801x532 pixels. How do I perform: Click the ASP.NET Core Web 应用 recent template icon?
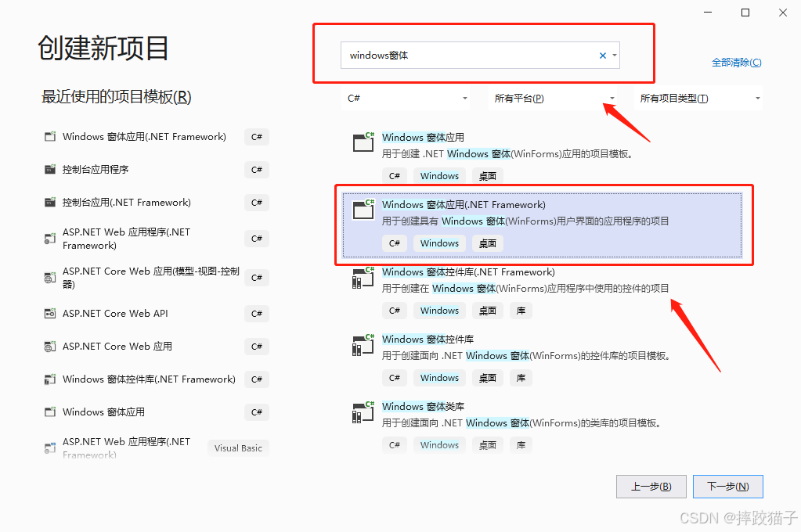(50, 347)
